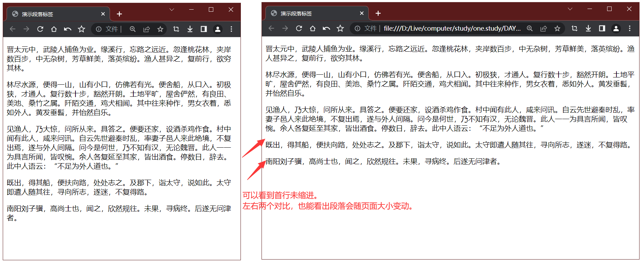Open home page in right browser window

click(313, 29)
